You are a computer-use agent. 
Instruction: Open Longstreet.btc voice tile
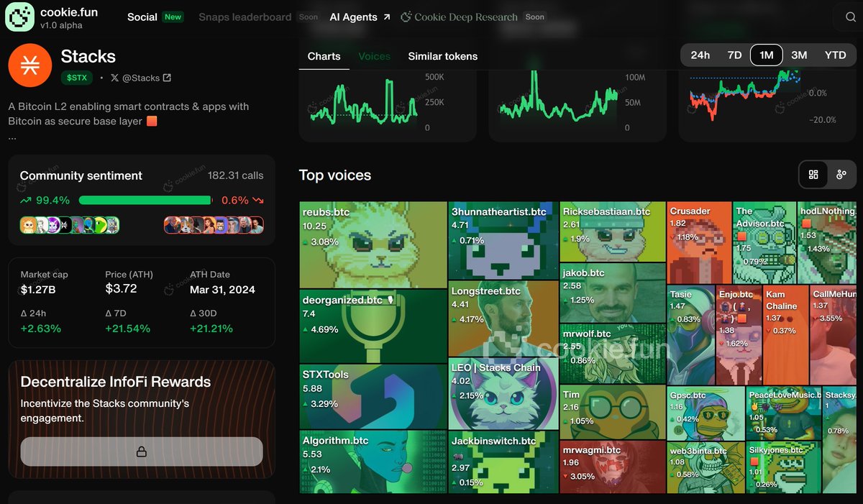pyautogui.click(x=503, y=319)
